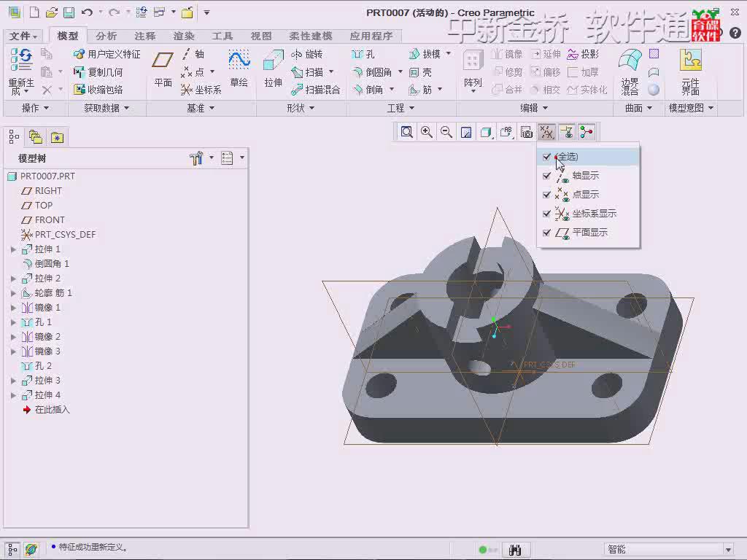The height and width of the screenshot is (560, 747).
Task: Open the Pattern (阵列) tool
Action: tap(473, 70)
